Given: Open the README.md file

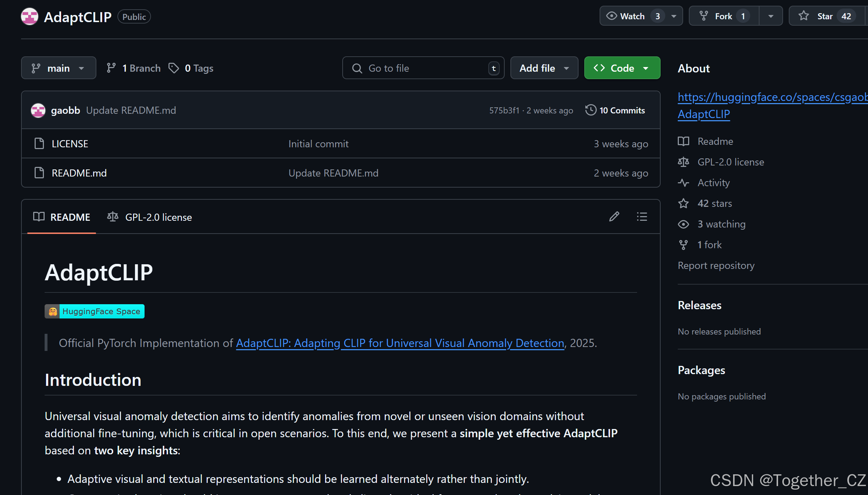Looking at the screenshot, I should pos(79,173).
